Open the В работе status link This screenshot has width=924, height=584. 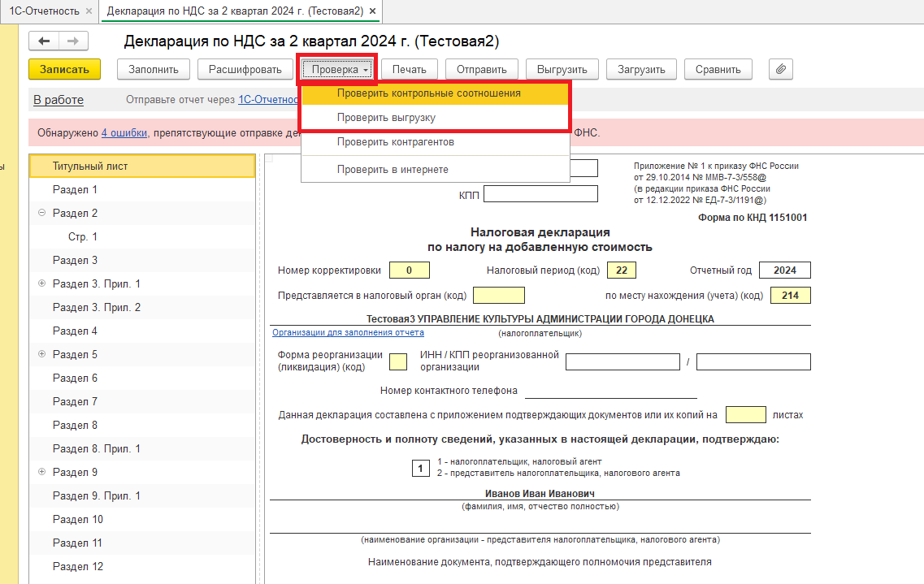59,100
